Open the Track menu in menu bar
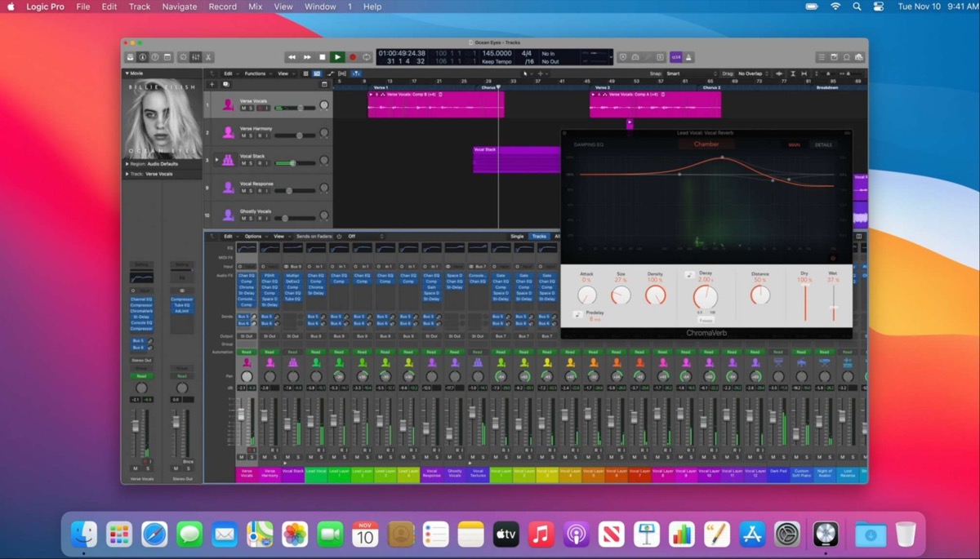 (140, 7)
